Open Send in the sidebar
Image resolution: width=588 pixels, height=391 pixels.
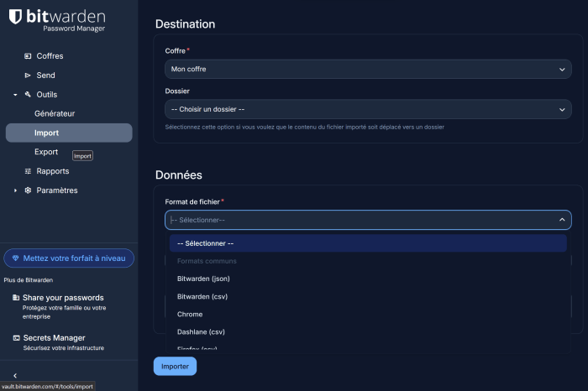pos(45,76)
